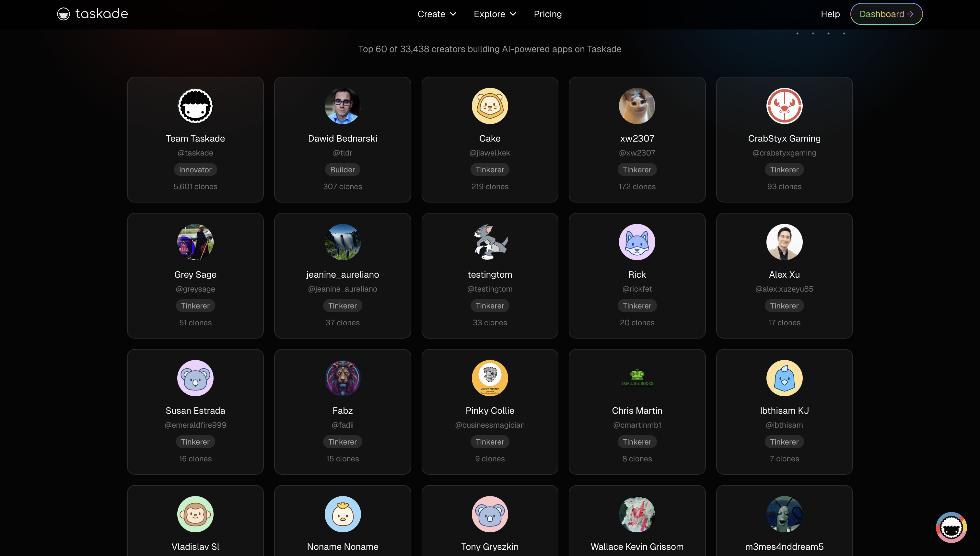Click Cake's lion avatar

[489, 106]
